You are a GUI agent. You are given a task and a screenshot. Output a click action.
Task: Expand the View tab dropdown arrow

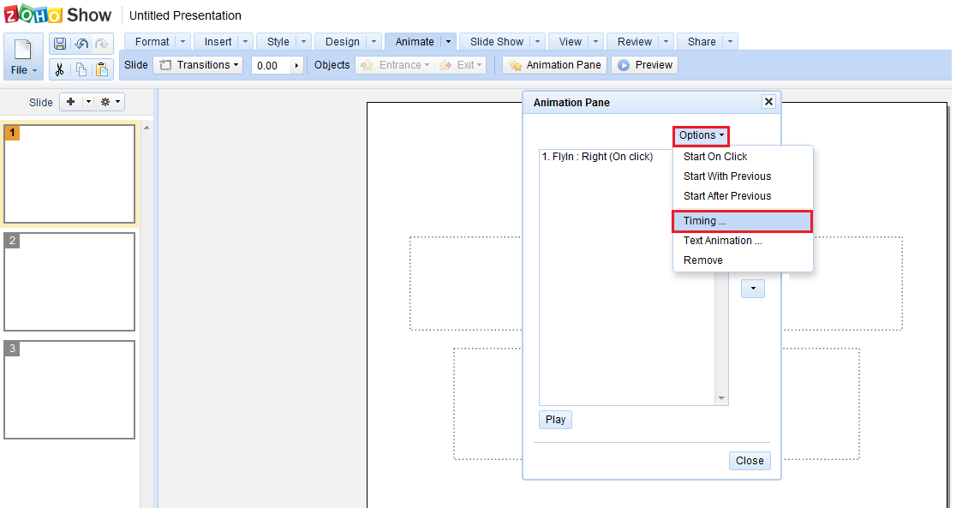point(595,42)
